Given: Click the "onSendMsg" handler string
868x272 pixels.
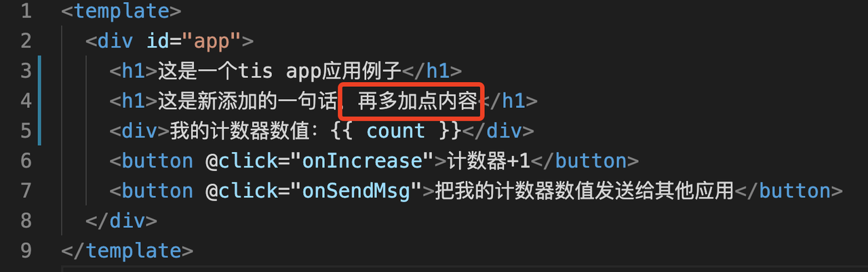Looking at the screenshot, I should [x=356, y=191].
